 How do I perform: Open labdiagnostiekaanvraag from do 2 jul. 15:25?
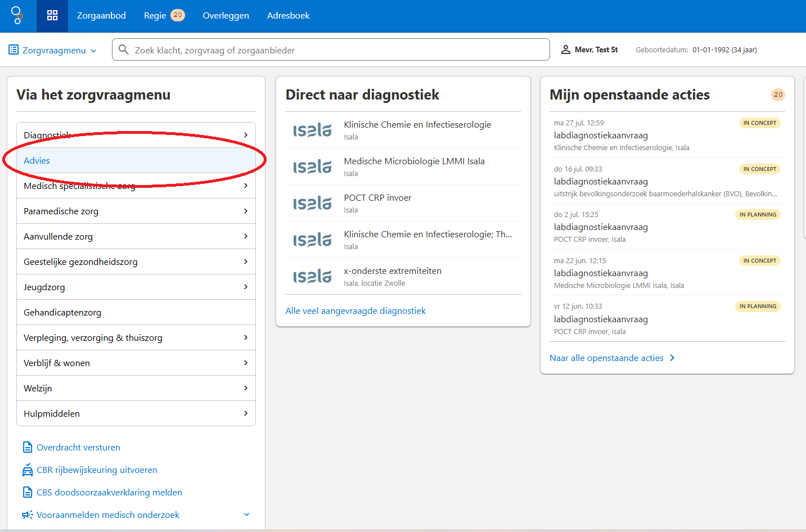[667, 227]
